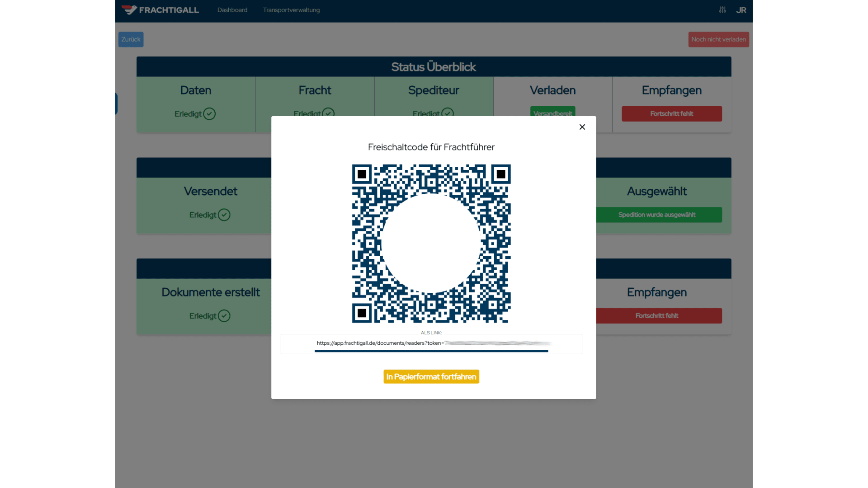
Task: Click Noch nicht verladen button
Action: 718,39
